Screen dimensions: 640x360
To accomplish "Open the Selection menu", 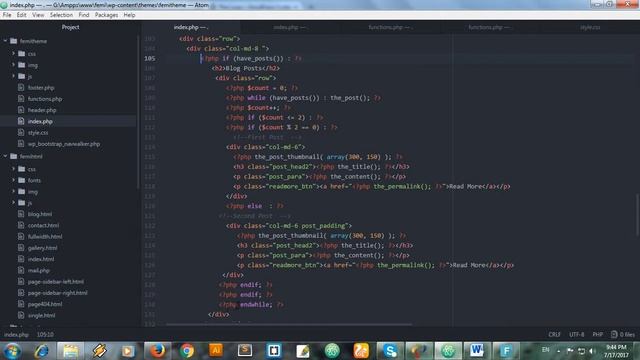I will click(x=61, y=15).
